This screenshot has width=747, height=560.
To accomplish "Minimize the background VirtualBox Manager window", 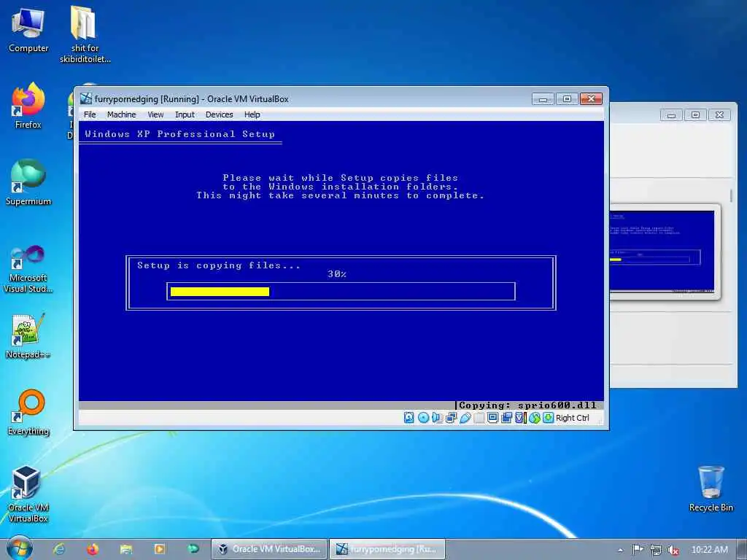I will [671, 114].
